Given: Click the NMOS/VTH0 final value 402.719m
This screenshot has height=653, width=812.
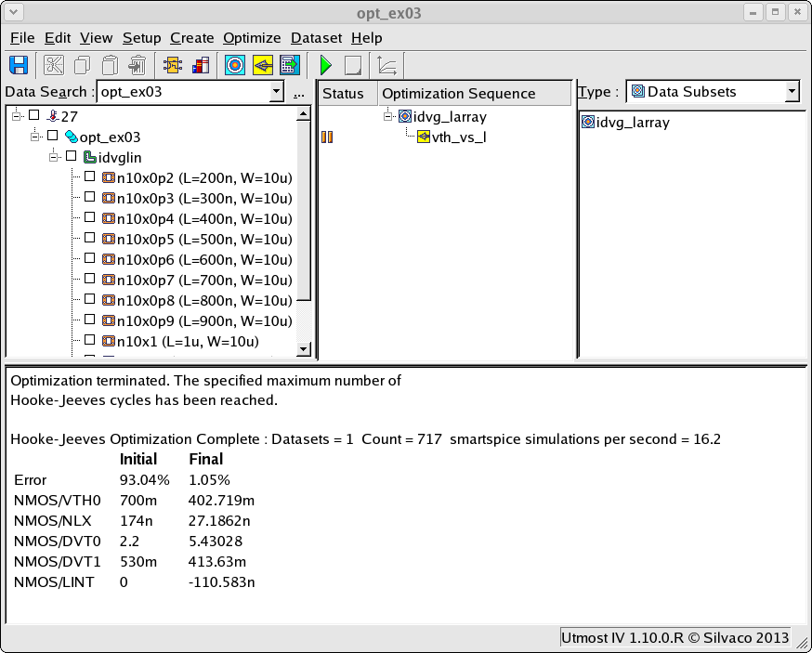Looking at the screenshot, I should click(221, 501).
